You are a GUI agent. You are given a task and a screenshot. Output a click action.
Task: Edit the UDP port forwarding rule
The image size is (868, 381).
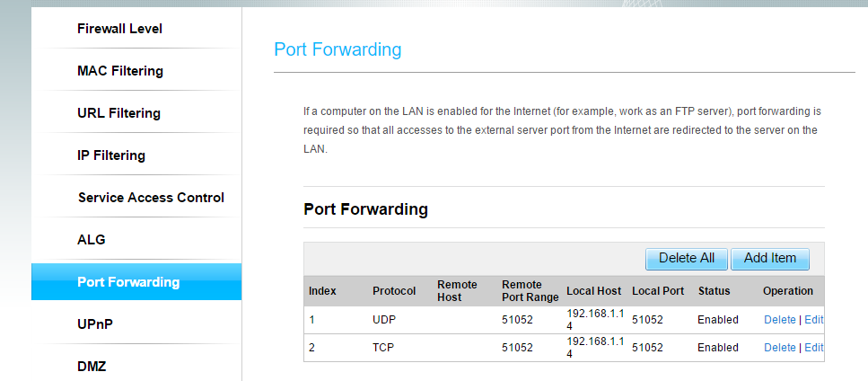point(813,320)
